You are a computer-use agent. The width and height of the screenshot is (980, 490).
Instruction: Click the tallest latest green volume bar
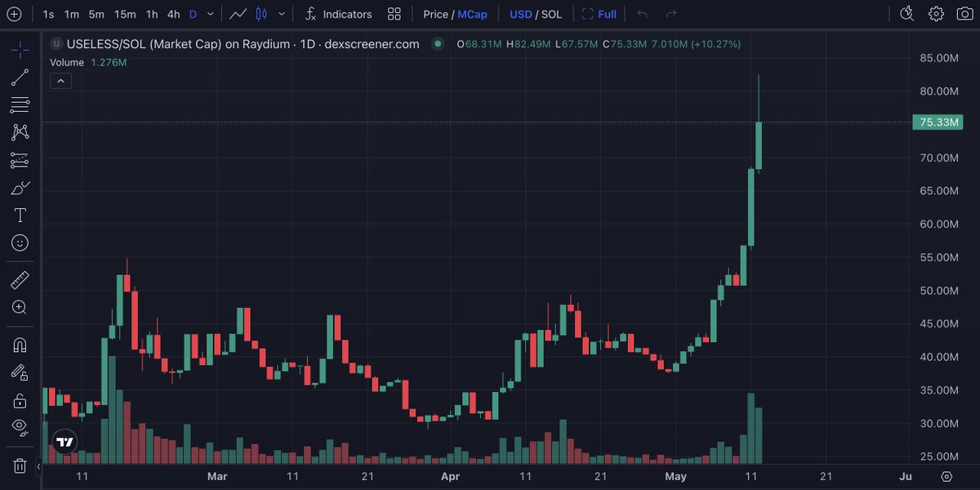[x=751, y=429]
